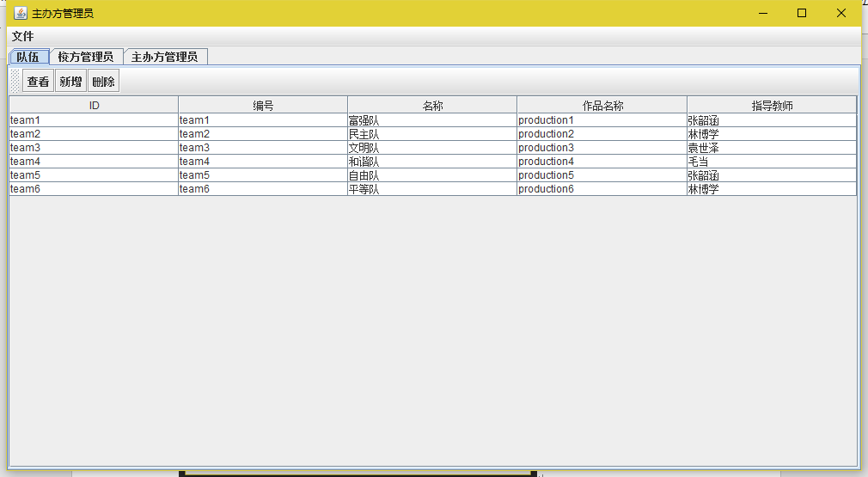Switch to the 校方管理员 tab

tap(86, 57)
